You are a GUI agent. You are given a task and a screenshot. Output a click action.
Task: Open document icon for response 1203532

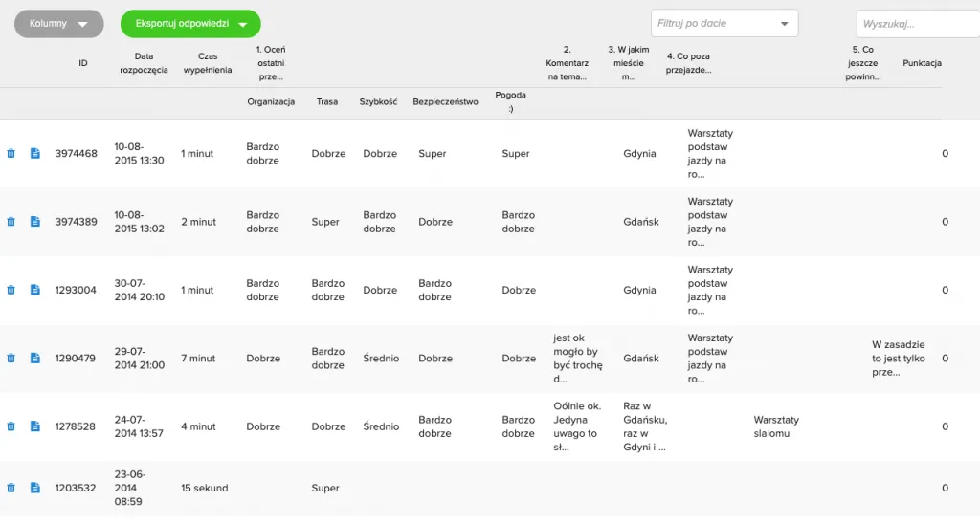pyautogui.click(x=35, y=488)
